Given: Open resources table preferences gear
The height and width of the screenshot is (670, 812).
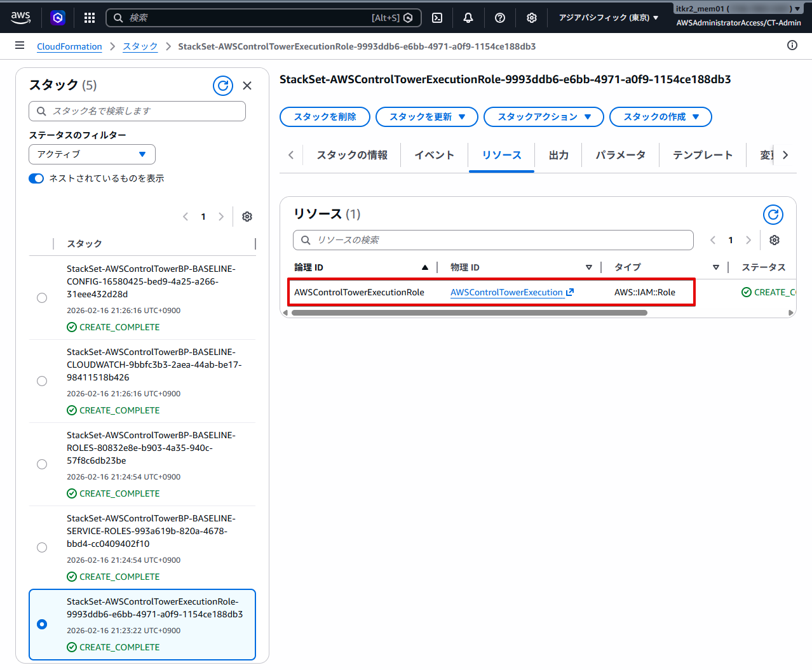Looking at the screenshot, I should point(775,240).
